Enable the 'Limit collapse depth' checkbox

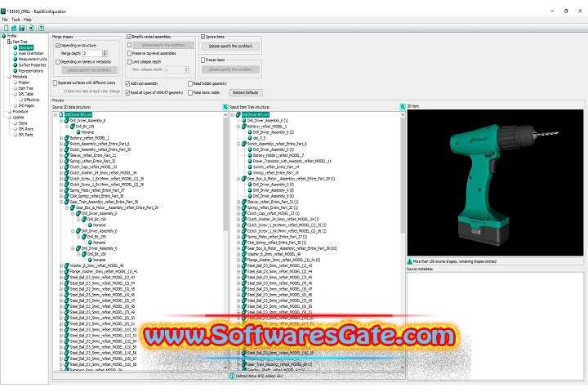[x=129, y=62]
